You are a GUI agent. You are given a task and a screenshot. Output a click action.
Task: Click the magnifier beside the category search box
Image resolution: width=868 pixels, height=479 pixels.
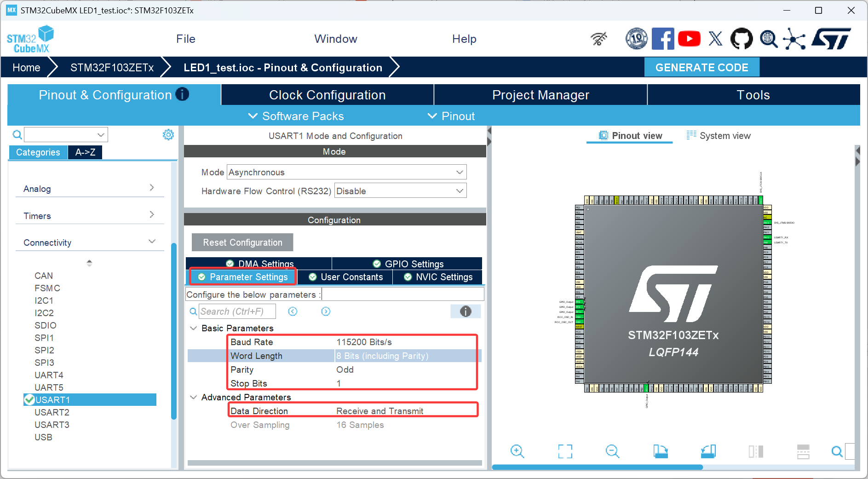pos(17,134)
